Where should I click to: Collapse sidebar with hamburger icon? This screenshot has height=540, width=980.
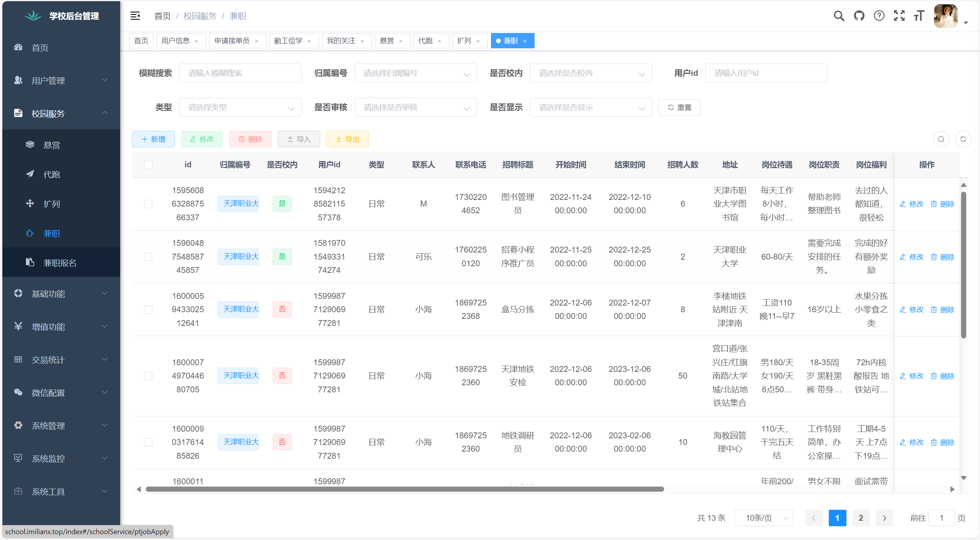click(x=135, y=16)
